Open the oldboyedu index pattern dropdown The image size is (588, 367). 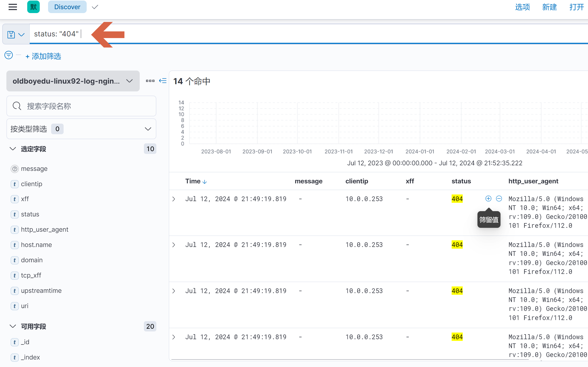[73, 81]
